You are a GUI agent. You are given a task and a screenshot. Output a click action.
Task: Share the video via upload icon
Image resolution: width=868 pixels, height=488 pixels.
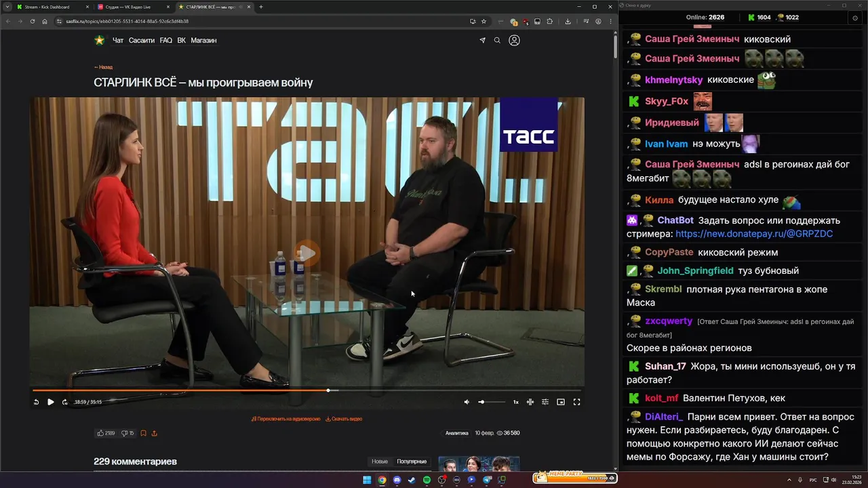tap(154, 433)
